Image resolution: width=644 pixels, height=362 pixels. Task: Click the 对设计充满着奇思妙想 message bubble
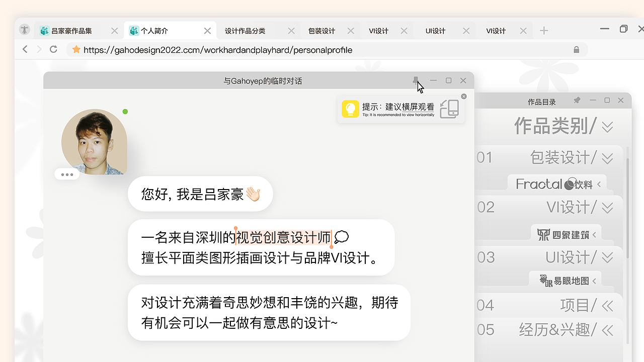point(269,312)
